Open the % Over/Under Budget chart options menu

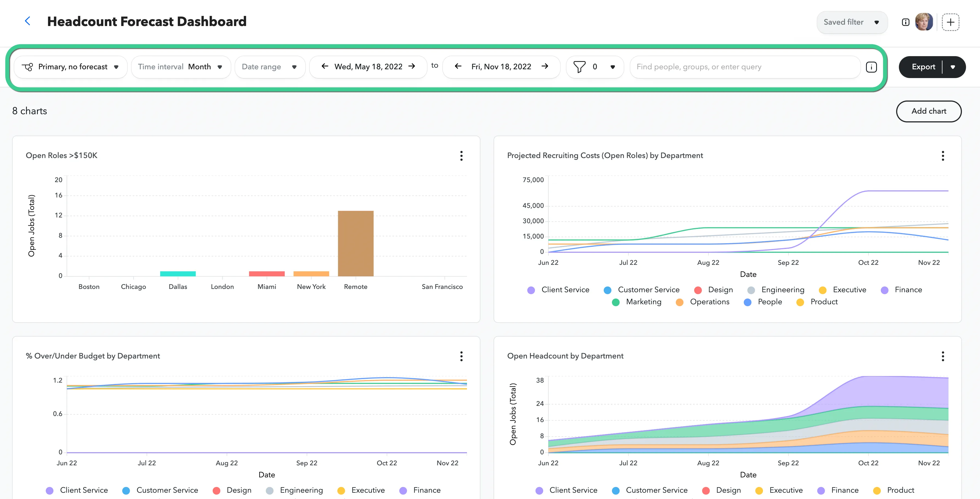coord(461,356)
